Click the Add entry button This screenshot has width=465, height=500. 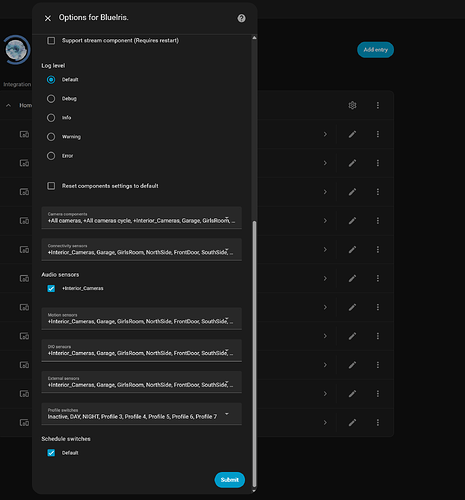tap(376, 50)
